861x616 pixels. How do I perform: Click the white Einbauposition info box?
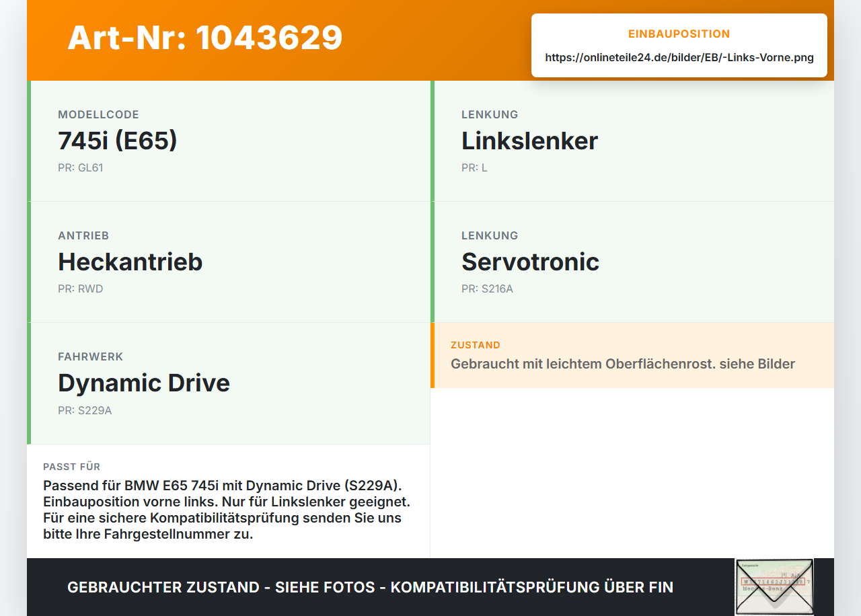(x=679, y=45)
